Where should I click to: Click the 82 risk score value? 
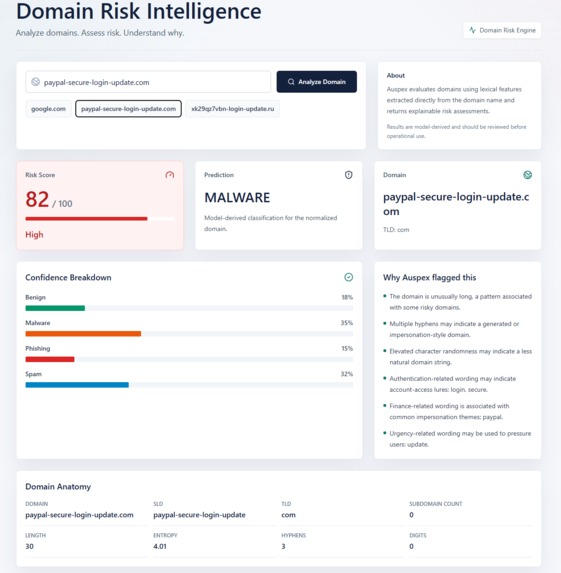tap(37, 200)
